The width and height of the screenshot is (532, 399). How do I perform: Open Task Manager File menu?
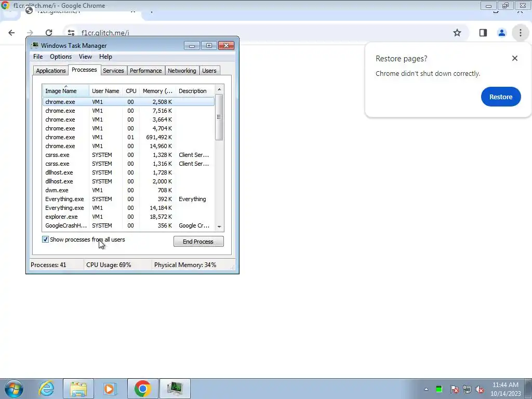[x=38, y=57]
